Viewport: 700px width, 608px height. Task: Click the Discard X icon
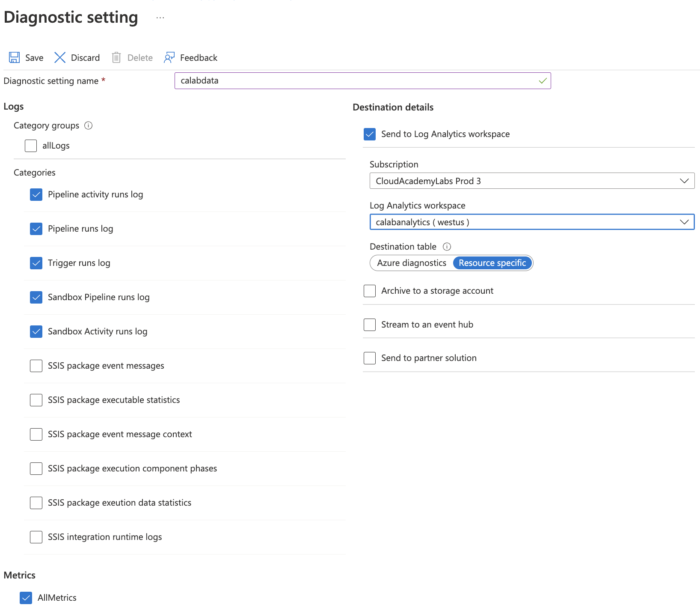coord(60,57)
